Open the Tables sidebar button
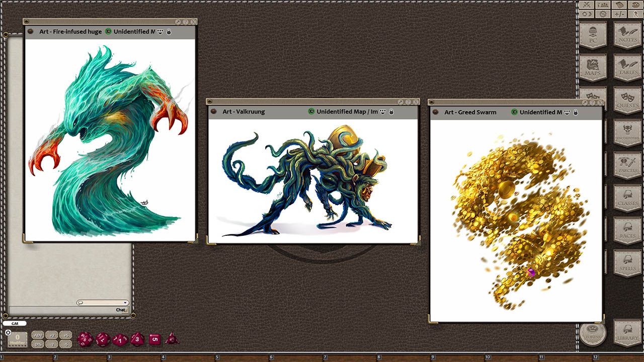This screenshot has width=644, height=362. click(x=627, y=68)
